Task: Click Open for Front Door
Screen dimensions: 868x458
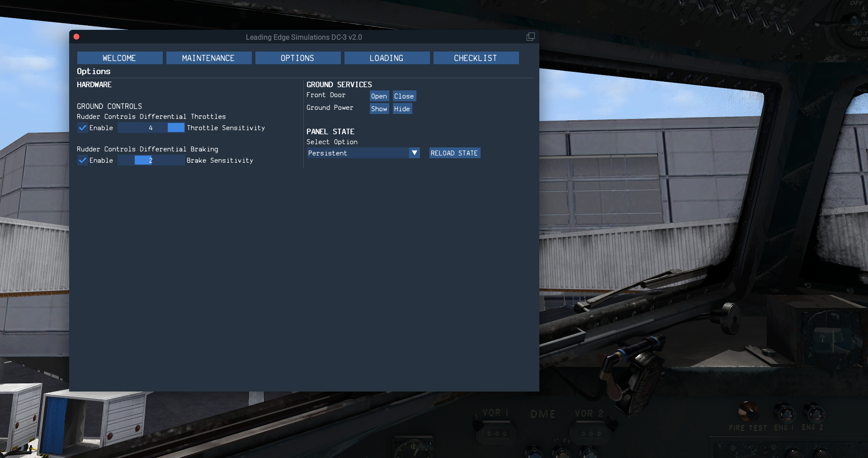Action: pos(379,96)
